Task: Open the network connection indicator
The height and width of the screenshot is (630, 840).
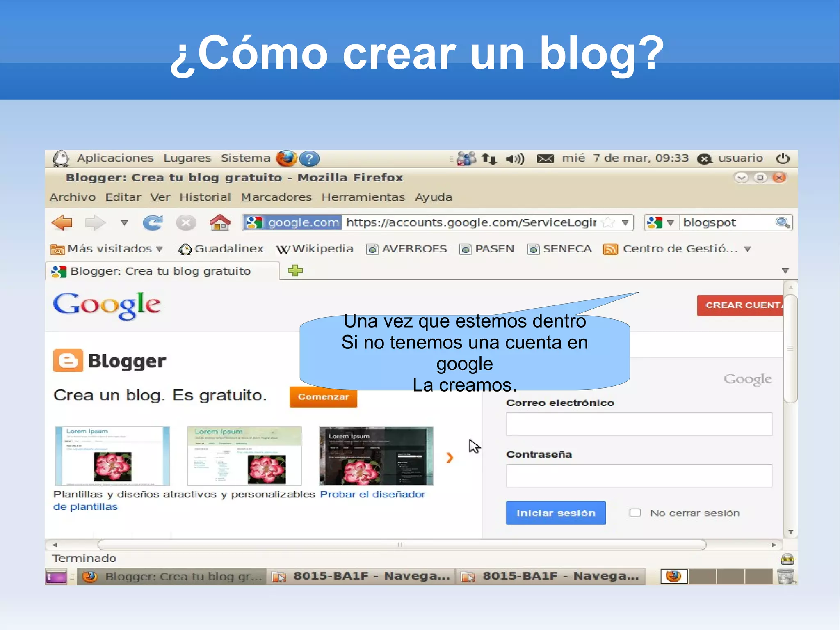Action: click(489, 158)
